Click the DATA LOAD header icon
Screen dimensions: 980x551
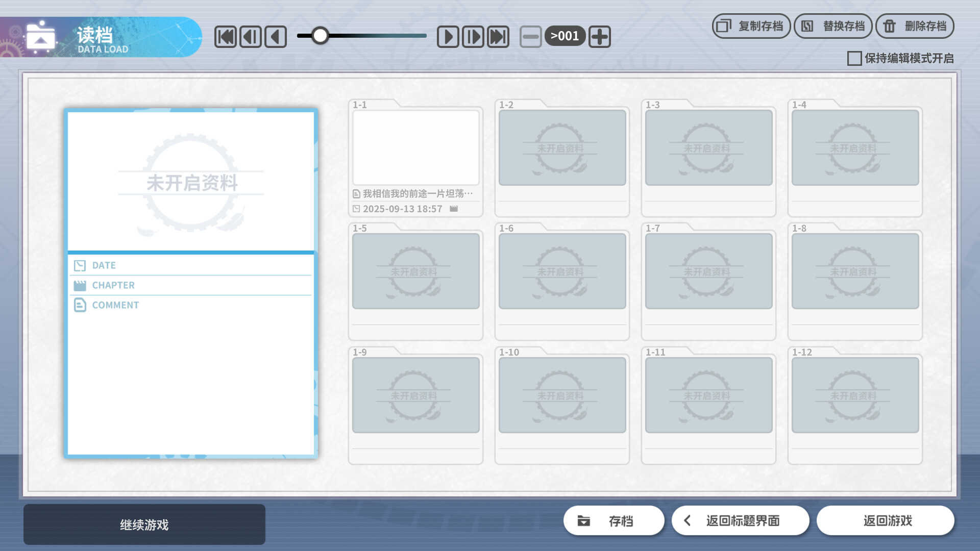(x=41, y=36)
